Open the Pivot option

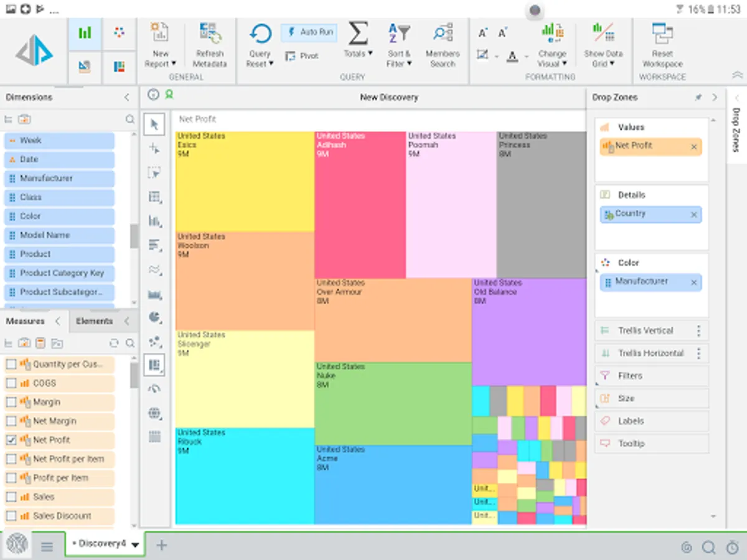[302, 56]
